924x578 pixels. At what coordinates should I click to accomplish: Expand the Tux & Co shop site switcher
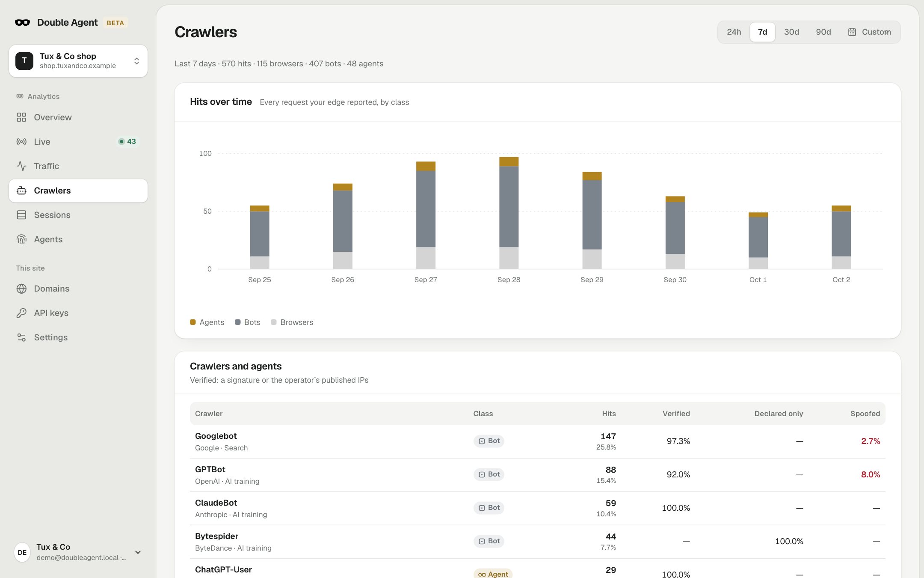coord(78,61)
